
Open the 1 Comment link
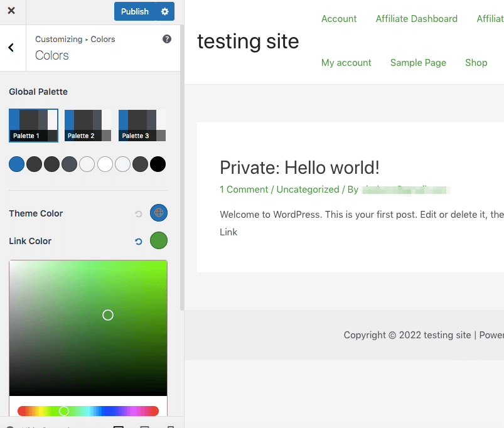(x=244, y=189)
